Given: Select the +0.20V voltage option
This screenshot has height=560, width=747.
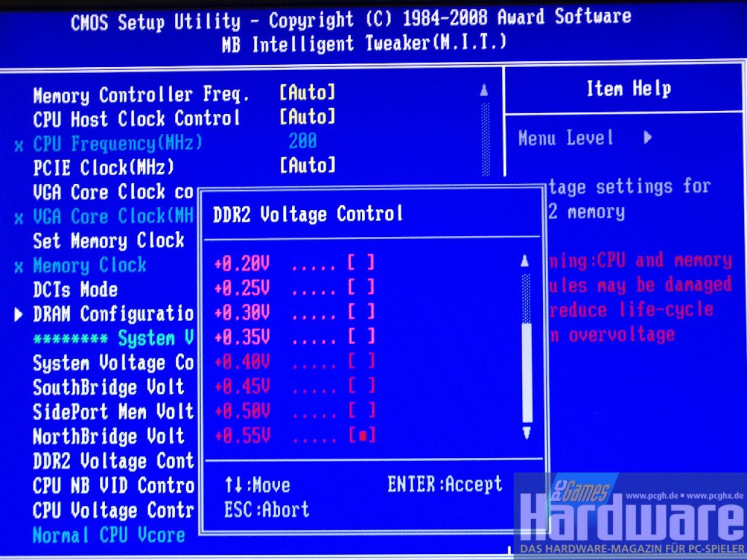Looking at the screenshot, I should pos(295,263).
